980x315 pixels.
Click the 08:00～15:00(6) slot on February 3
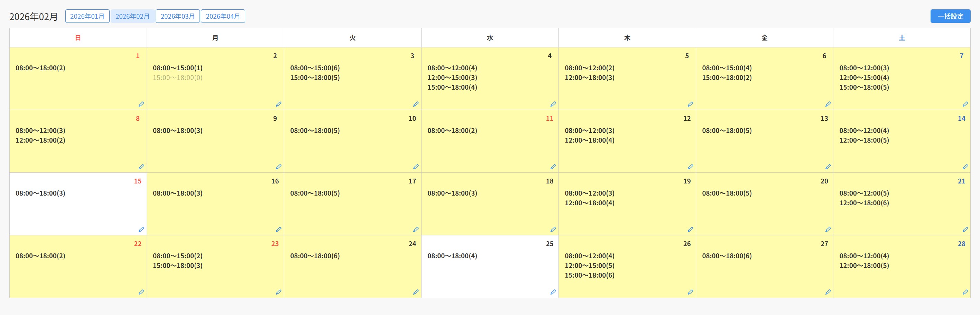click(x=315, y=68)
